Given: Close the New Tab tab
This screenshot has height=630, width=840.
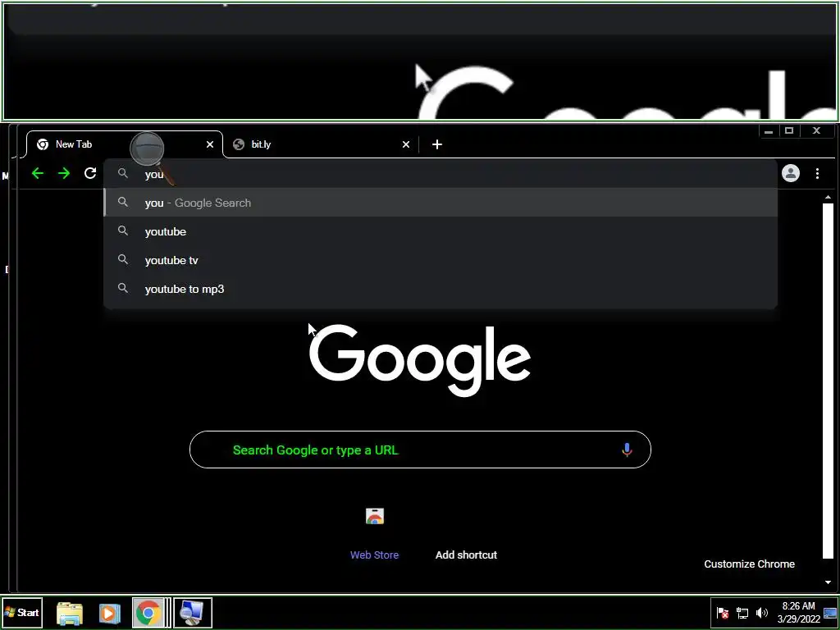Looking at the screenshot, I should pyautogui.click(x=210, y=144).
